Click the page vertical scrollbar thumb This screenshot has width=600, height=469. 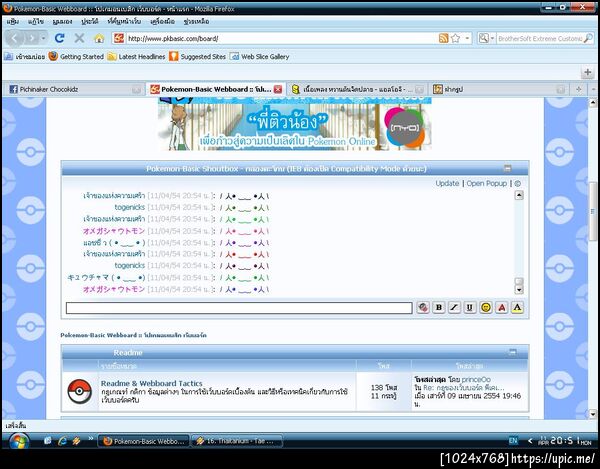point(593,212)
